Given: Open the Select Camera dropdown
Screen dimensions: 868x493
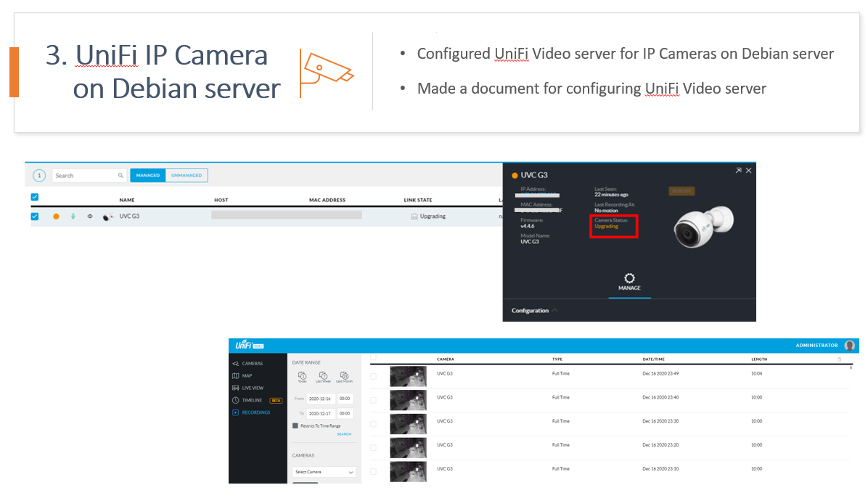Looking at the screenshot, I should point(324,472).
